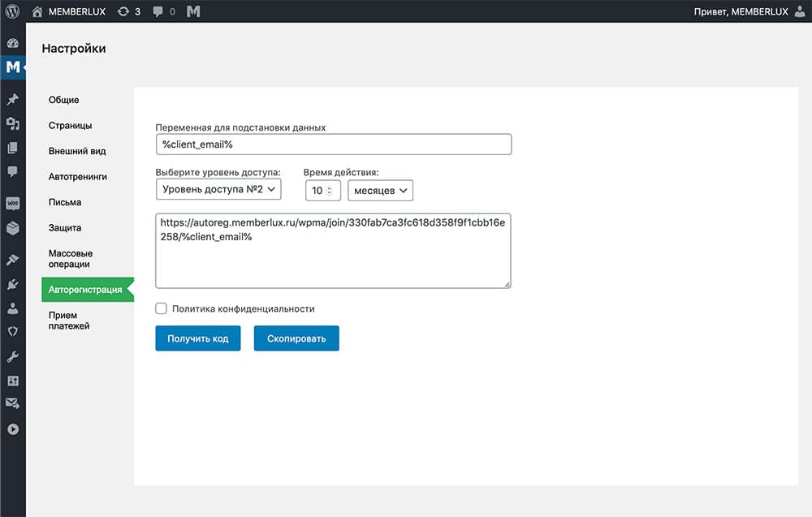Open the Pages sidebar icon
The height and width of the screenshot is (517, 812).
(12, 148)
